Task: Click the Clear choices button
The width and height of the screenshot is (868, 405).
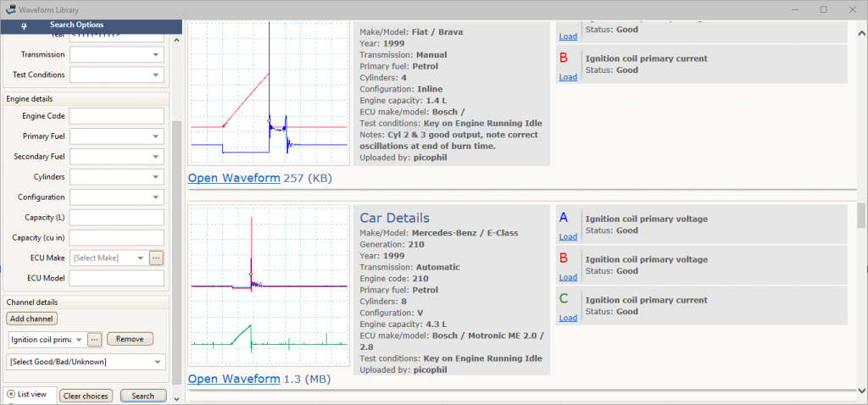Action: coord(86,397)
